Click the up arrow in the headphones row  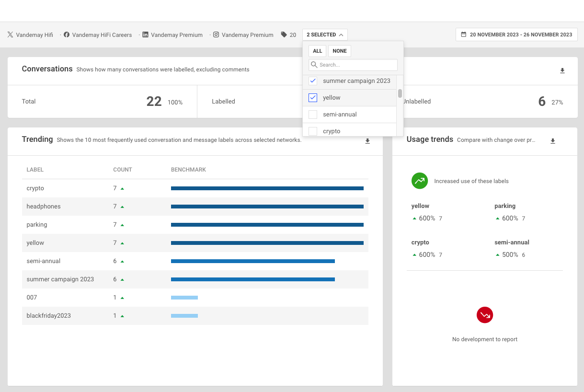click(122, 207)
